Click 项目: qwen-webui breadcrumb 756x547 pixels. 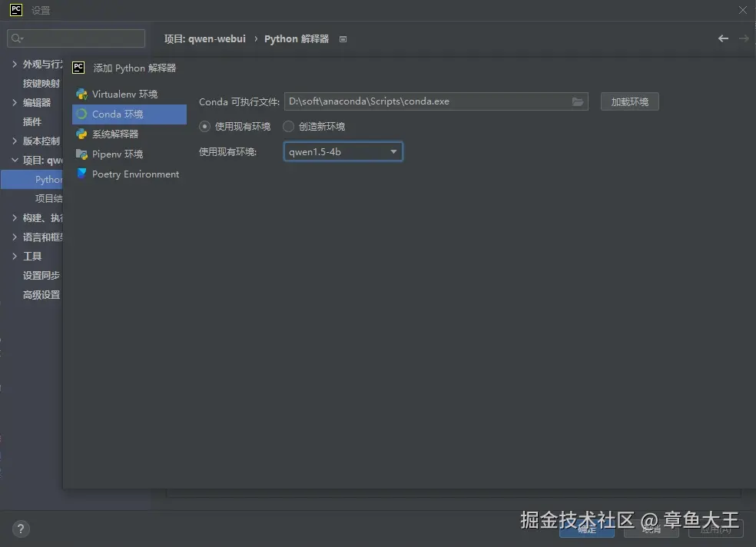[205, 39]
